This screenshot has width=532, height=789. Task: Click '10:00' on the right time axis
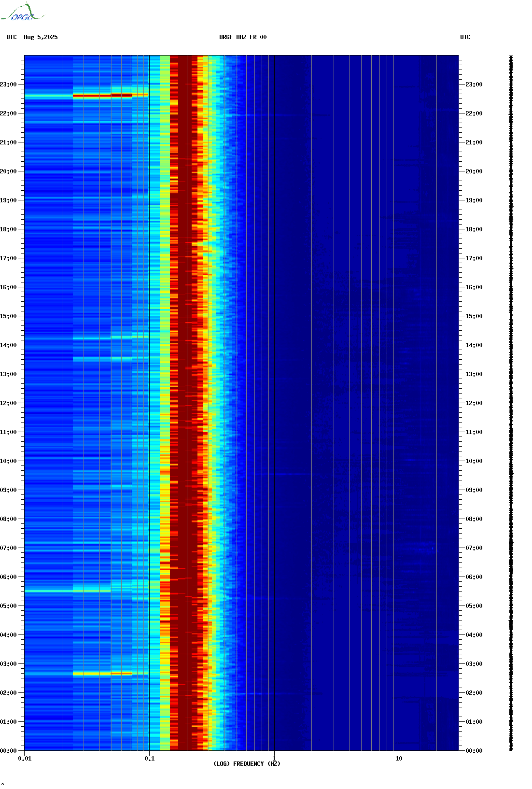coord(474,461)
